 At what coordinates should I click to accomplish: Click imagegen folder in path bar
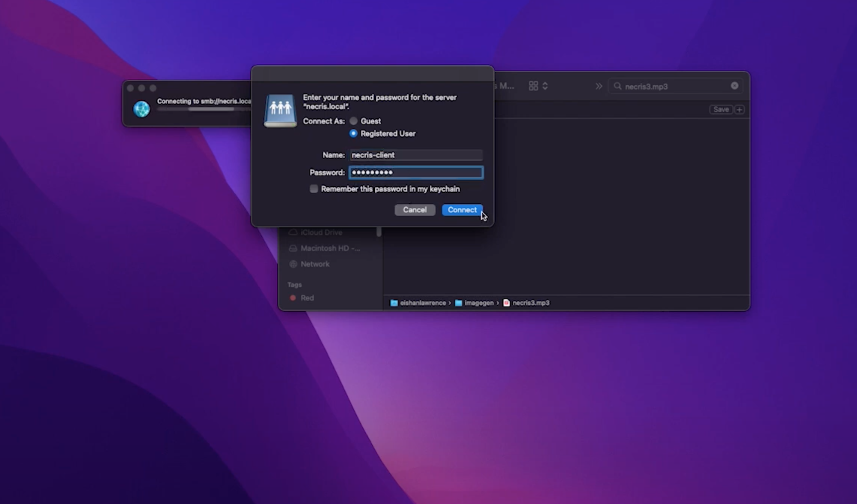pyautogui.click(x=474, y=303)
